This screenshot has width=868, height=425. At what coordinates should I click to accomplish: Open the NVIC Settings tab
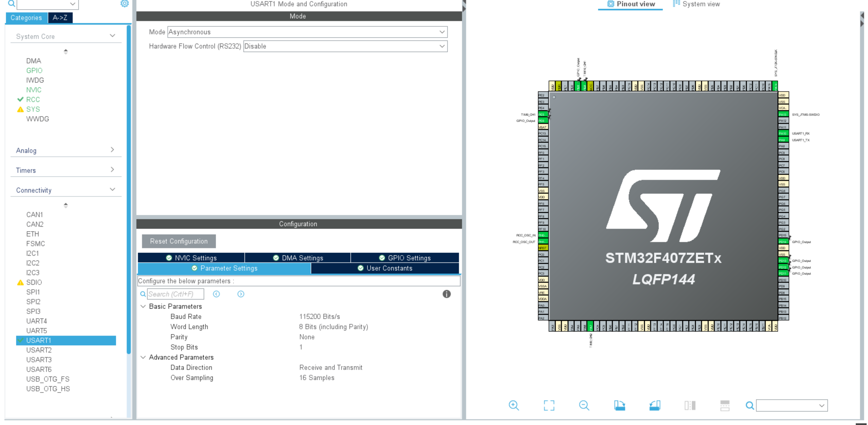191,258
